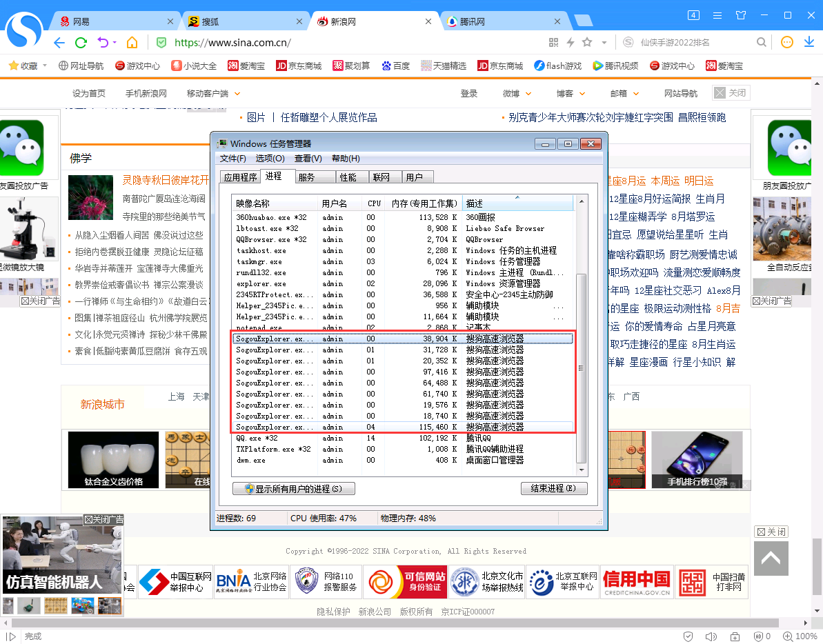Open the orange chat bubble icon
The height and width of the screenshot is (644, 823).
click(x=787, y=42)
